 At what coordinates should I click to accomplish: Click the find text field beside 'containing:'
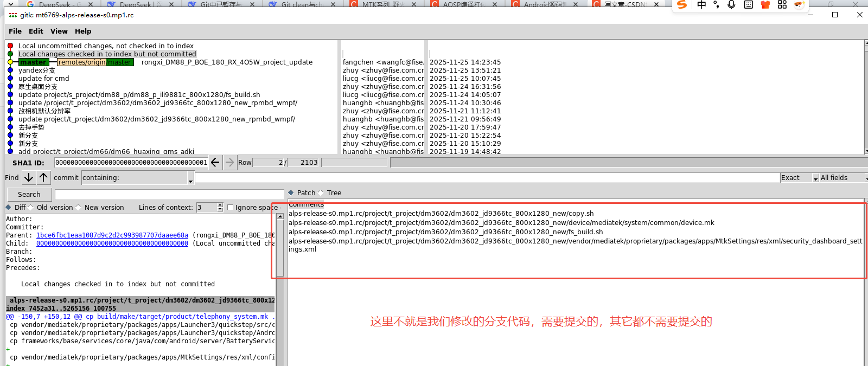coord(487,177)
